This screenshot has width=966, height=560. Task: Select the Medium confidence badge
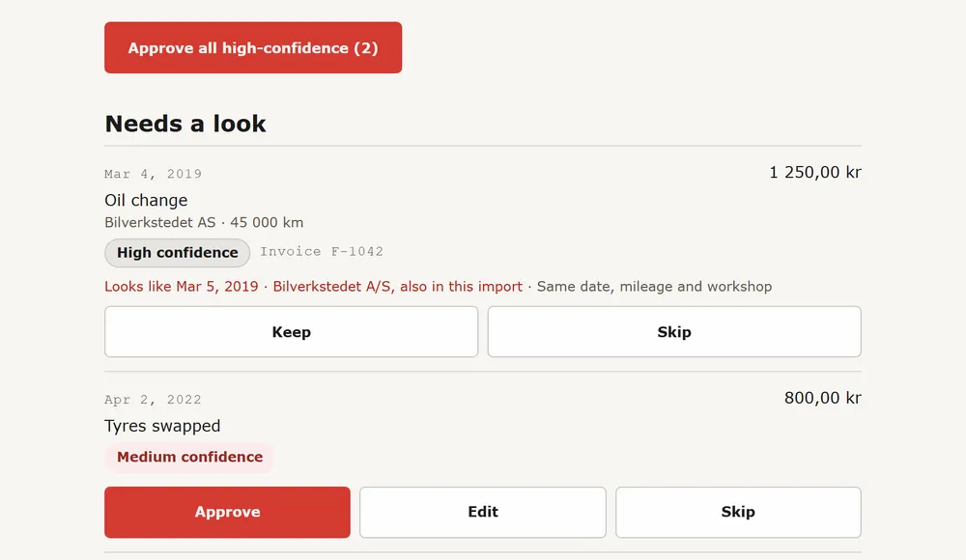pyautogui.click(x=189, y=457)
